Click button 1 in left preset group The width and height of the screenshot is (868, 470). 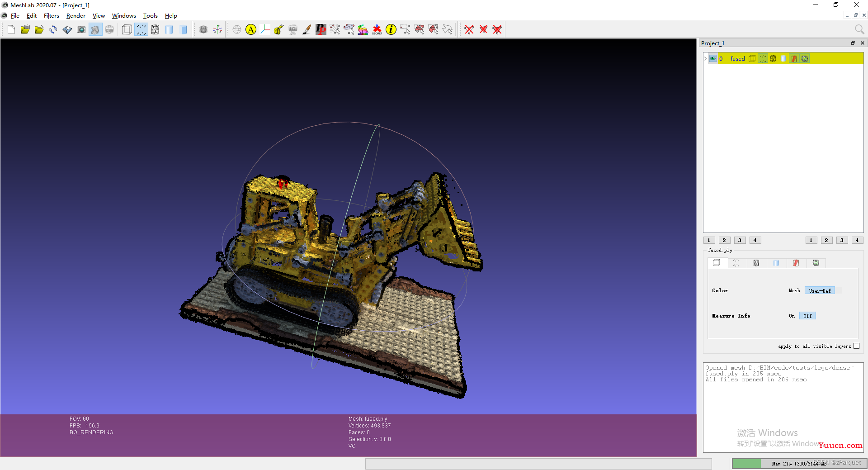pyautogui.click(x=709, y=241)
